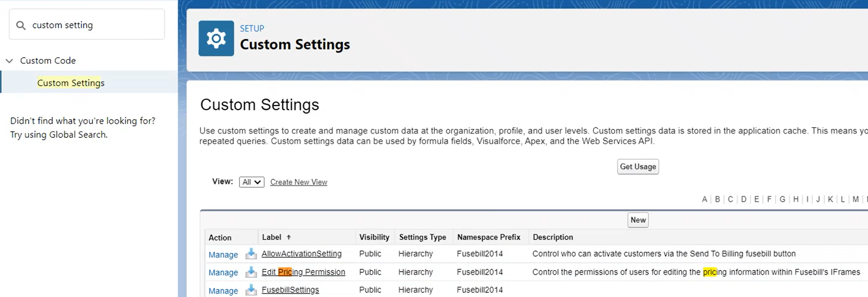Sort by the Label column header
868x297 pixels.
(x=271, y=237)
